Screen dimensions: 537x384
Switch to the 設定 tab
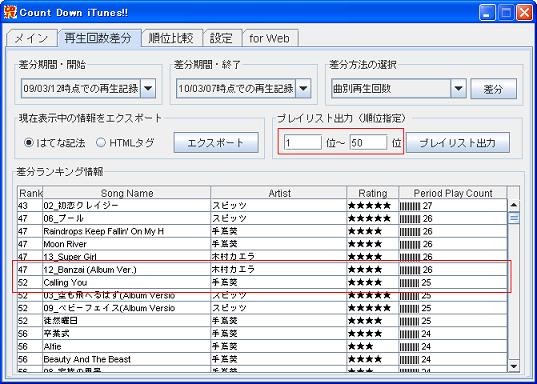click(222, 38)
